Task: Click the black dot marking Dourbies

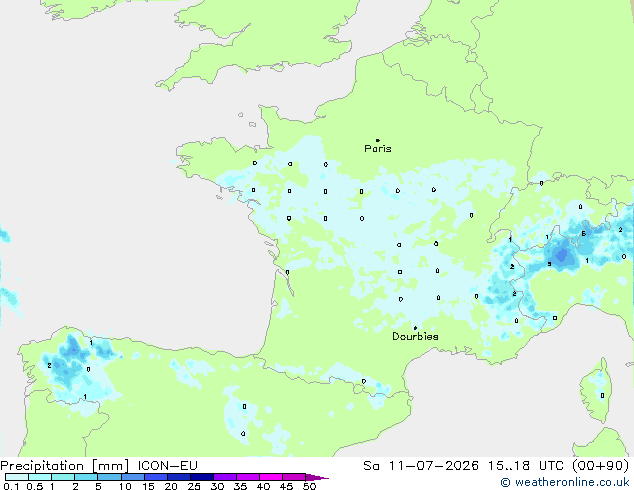Action: coord(415,328)
